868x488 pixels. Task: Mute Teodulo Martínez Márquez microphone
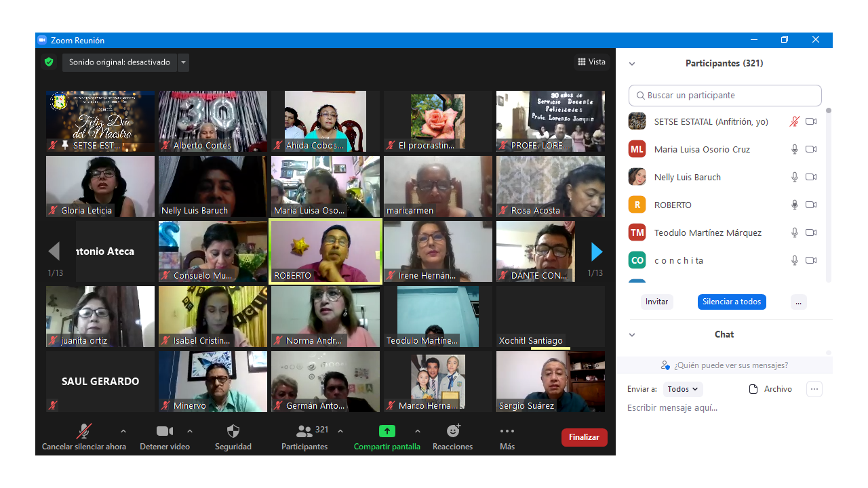point(795,233)
